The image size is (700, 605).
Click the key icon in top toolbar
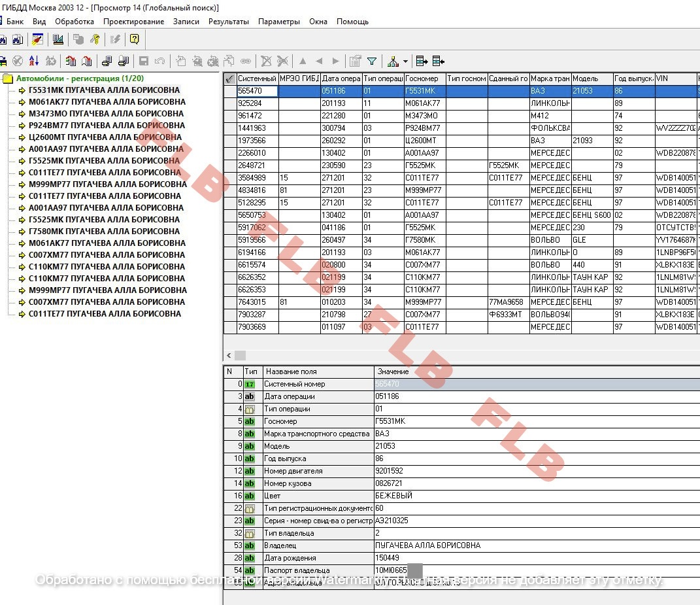[95, 39]
